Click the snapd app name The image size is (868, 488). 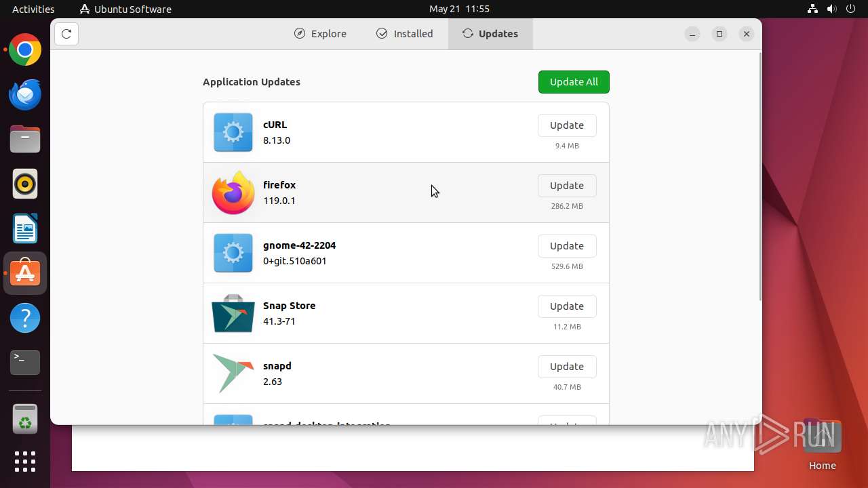coord(277,366)
